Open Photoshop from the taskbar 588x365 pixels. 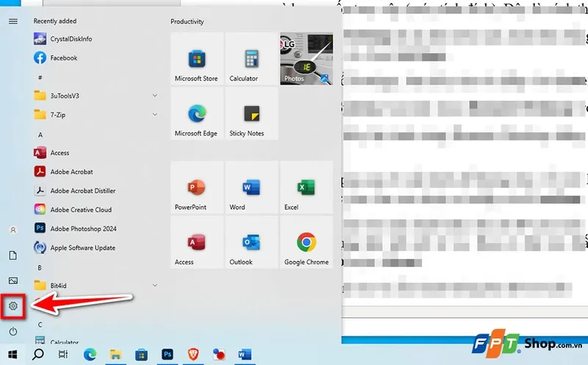[168, 355]
